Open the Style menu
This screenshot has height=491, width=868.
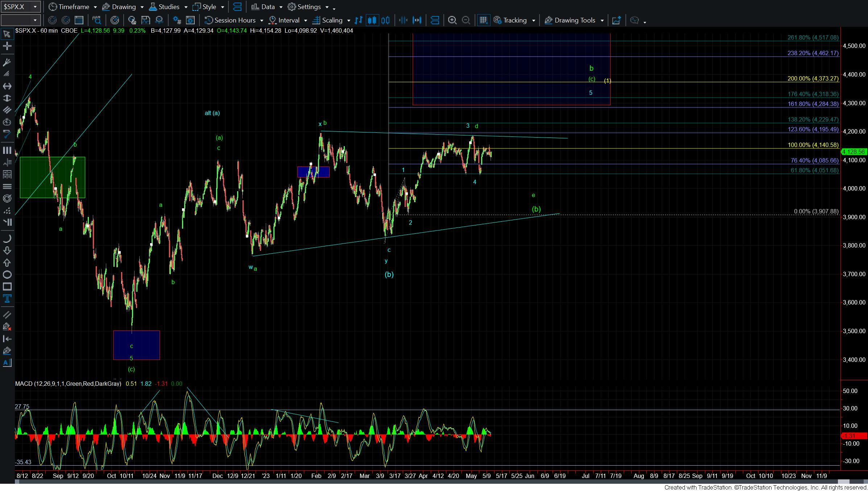pos(204,7)
